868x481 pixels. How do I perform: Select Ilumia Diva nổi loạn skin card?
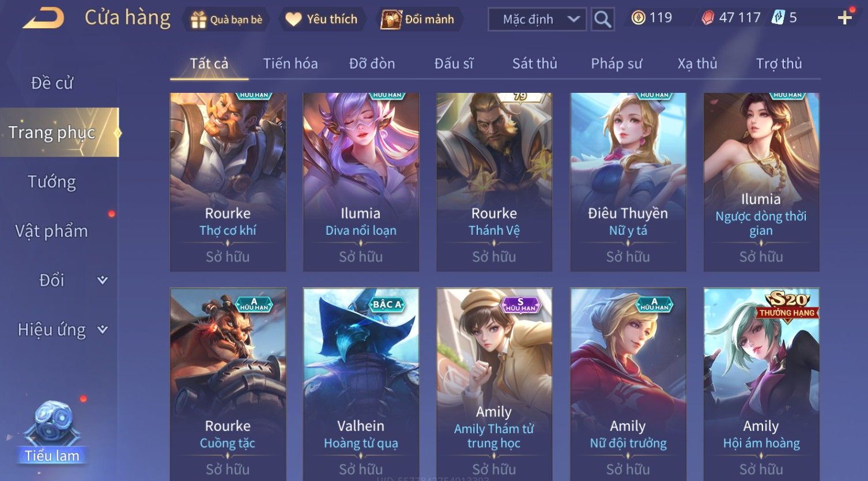pos(361,182)
